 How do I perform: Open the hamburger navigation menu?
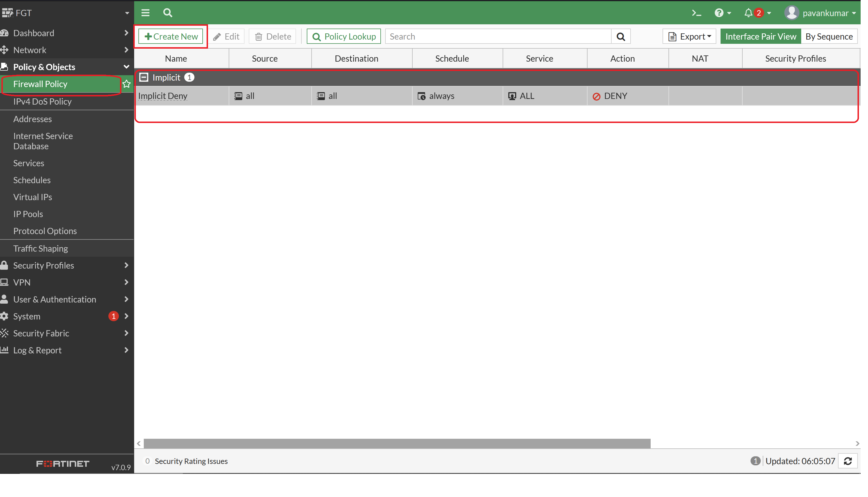tap(145, 13)
